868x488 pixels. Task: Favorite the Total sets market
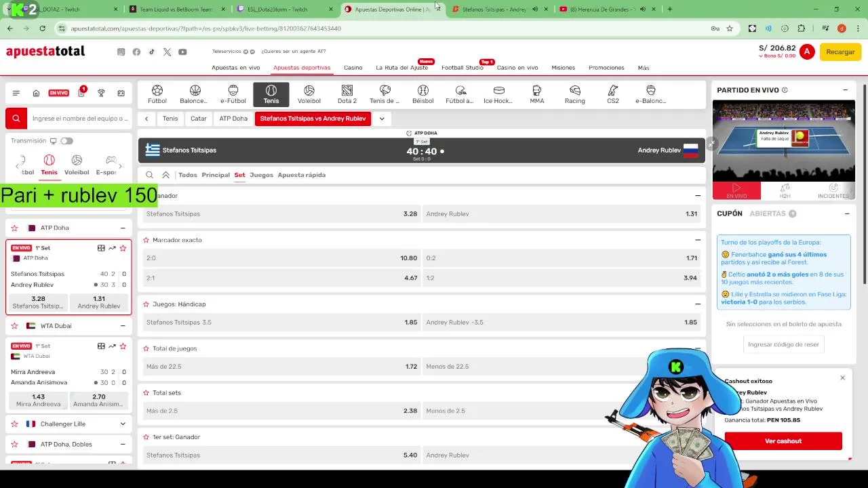pyautogui.click(x=146, y=392)
